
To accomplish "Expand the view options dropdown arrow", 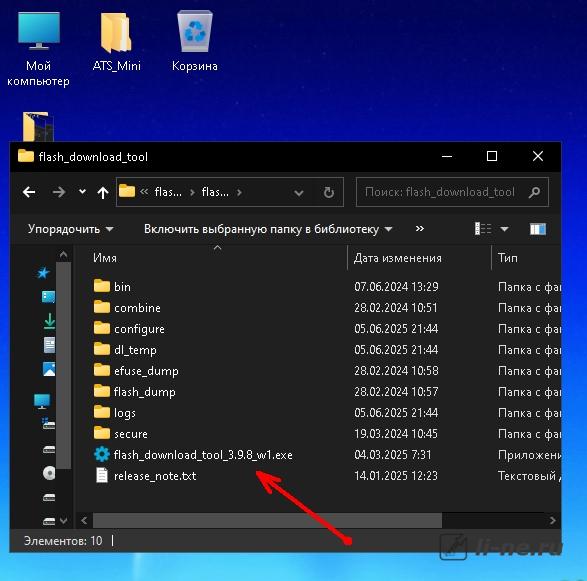I will [x=505, y=229].
